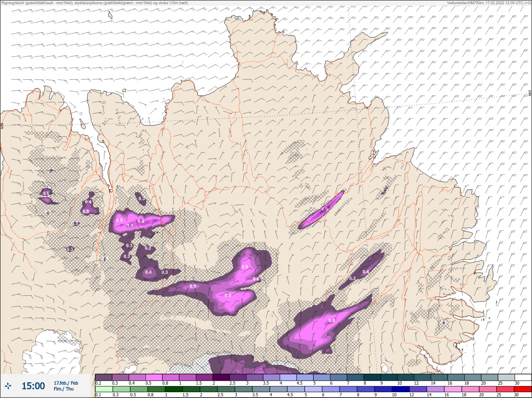Click the 4.5 label in the upper legend scale
This screenshot has width=532, height=398.
299,383
